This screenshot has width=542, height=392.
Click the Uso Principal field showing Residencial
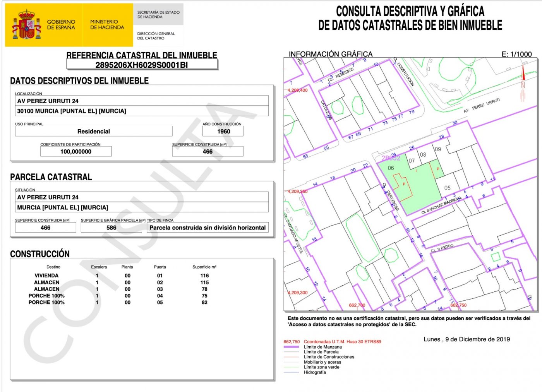click(94, 132)
